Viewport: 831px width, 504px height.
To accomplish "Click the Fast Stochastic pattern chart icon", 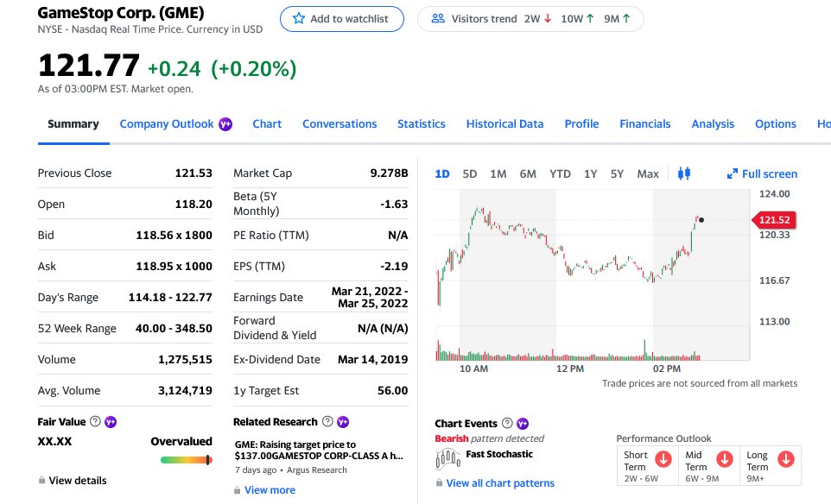I will coord(447,458).
